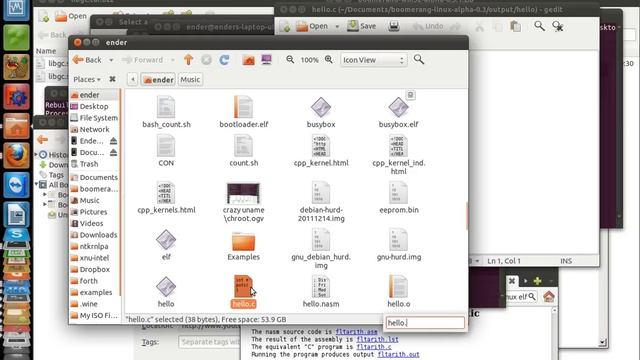Open the fltarith.c link in the browser
Image resolution: width=640 pixels, height=360 pixels.
(374, 347)
